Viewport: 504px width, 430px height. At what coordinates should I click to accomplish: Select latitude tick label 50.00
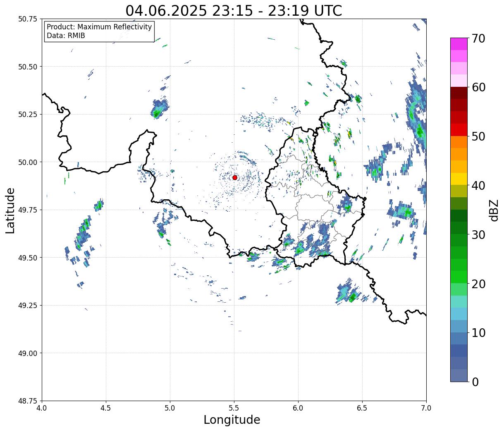pyautogui.click(x=28, y=162)
